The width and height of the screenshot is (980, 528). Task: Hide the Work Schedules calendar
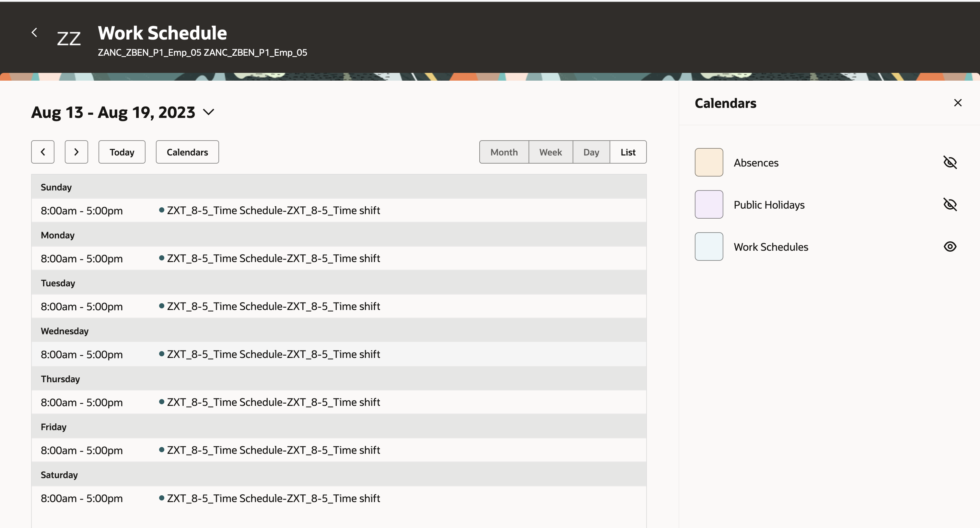pos(950,246)
